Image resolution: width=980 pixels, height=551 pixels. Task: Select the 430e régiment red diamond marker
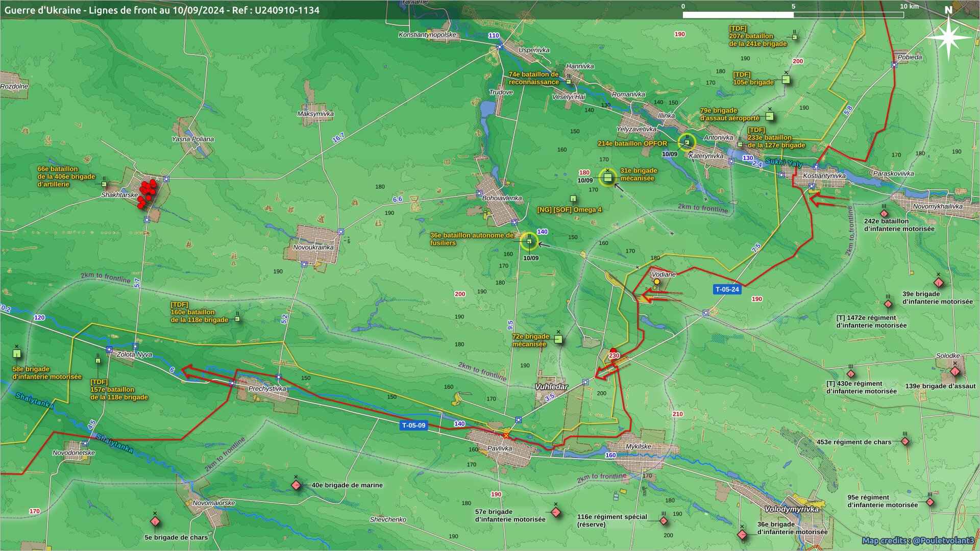(x=851, y=373)
